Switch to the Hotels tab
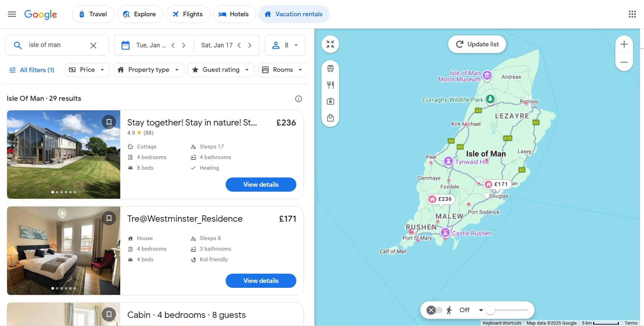 coord(234,14)
